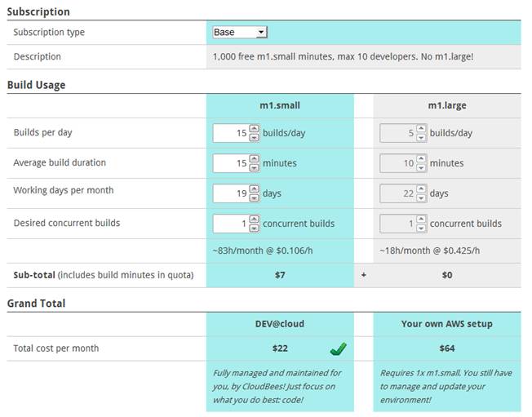Screen dimensions: 532x417
Task: Decrease m1.small working days per month
Action: click(254, 197)
